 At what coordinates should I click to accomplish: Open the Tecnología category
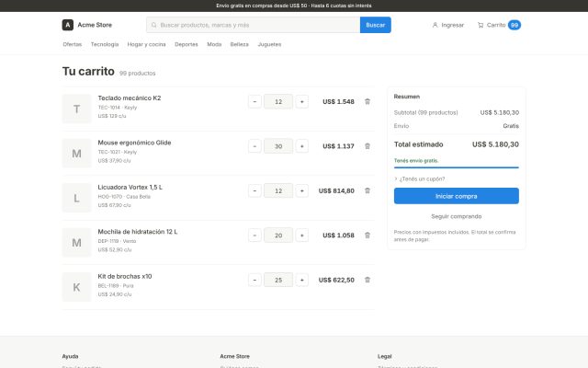(x=105, y=44)
